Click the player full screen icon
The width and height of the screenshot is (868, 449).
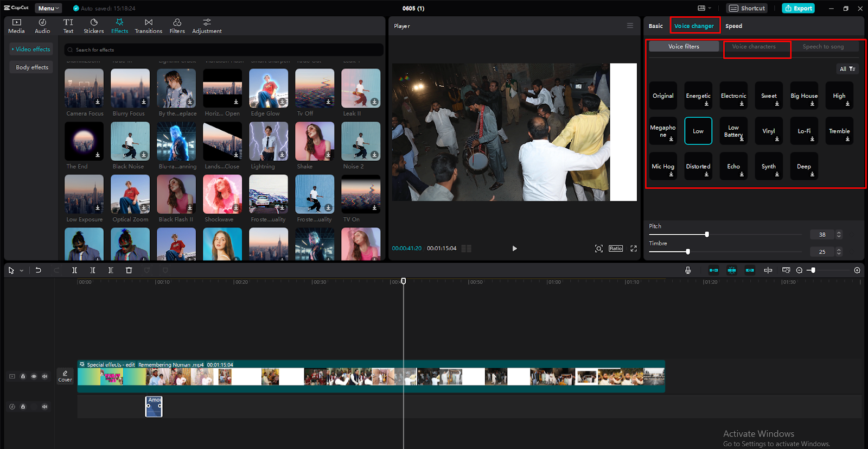click(634, 248)
